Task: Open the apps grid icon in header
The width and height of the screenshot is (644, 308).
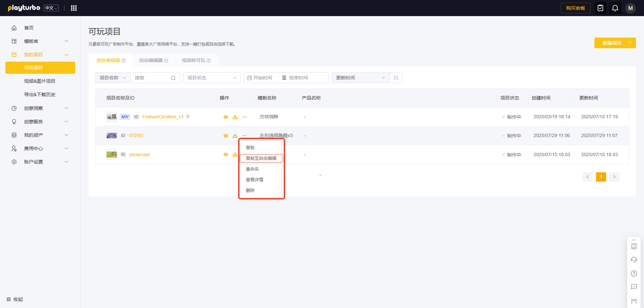Action: point(74,8)
